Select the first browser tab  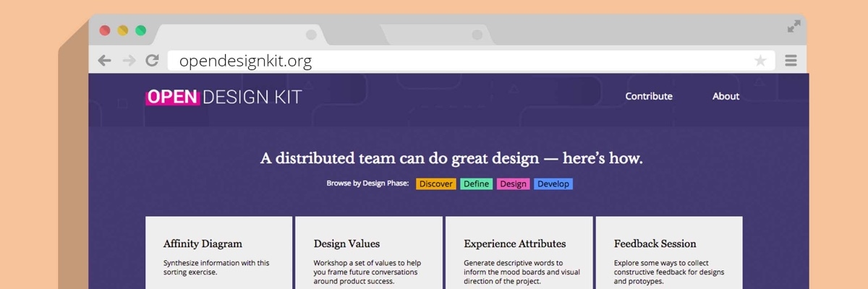(240, 35)
